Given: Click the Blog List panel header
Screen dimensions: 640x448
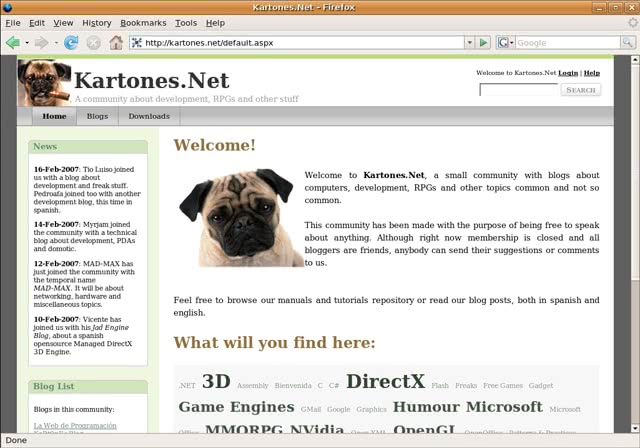Looking at the screenshot, I should tap(88, 386).
